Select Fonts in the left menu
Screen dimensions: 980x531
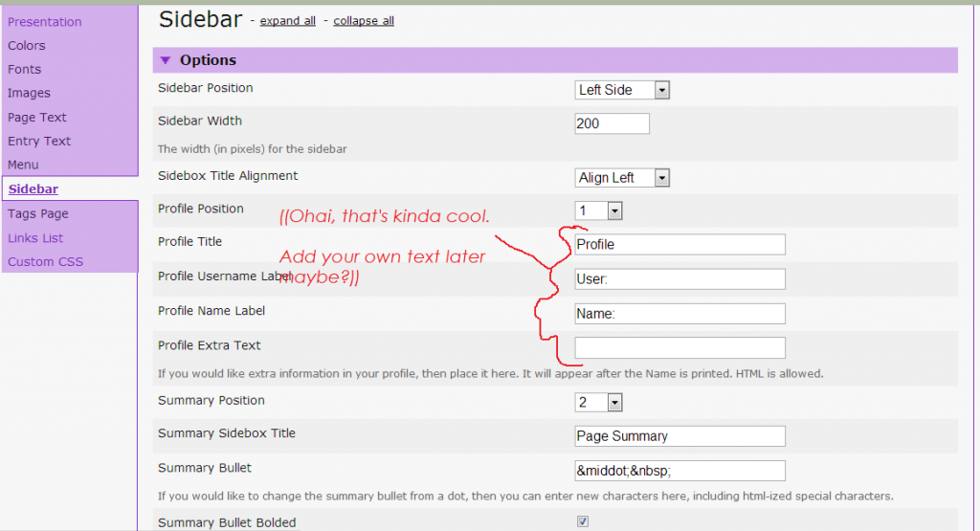(25, 70)
